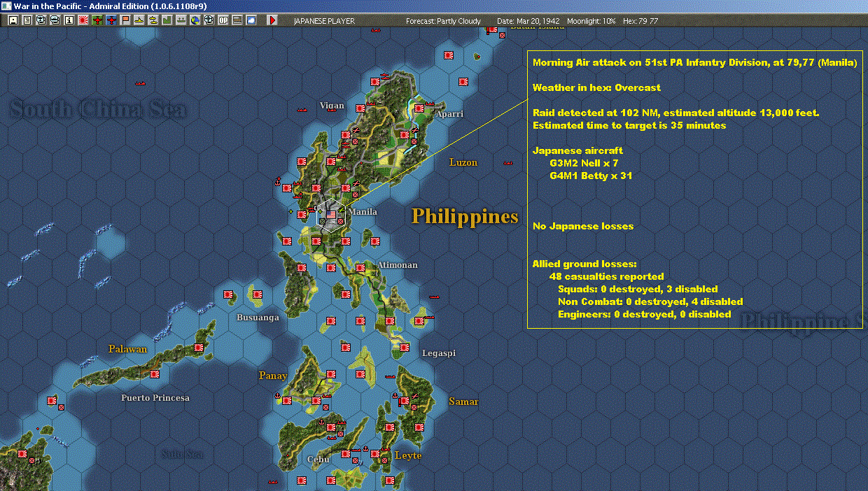Click the Vigan city label

click(x=332, y=106)
